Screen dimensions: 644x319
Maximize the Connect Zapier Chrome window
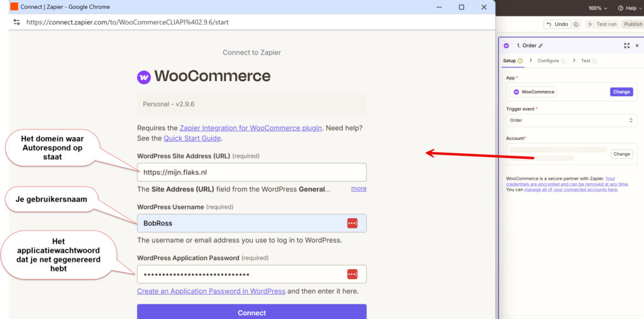pyautogui.click(x=461, y=7)
